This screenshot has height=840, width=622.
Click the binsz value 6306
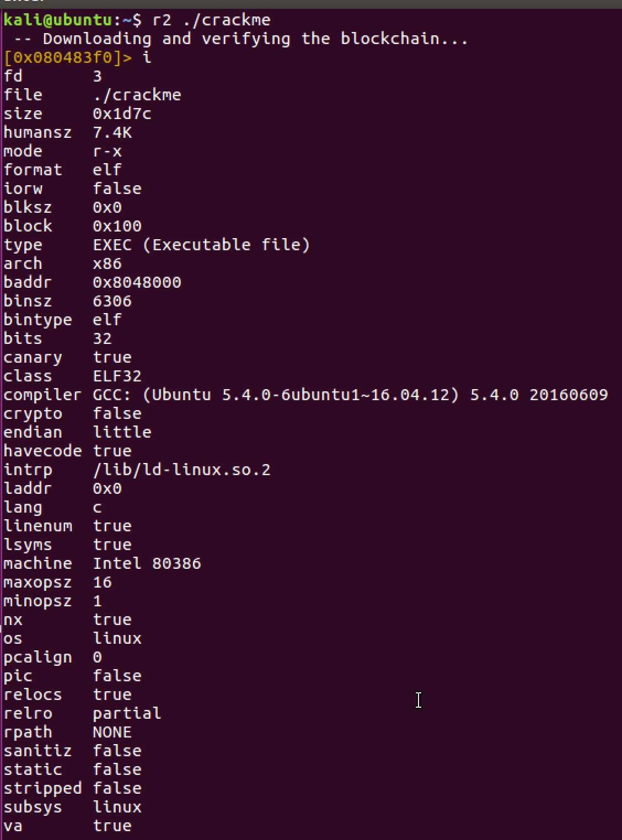pos(112,301)
